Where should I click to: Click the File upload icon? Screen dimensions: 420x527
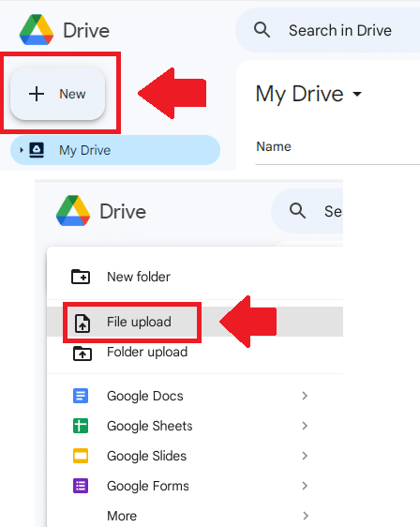82,323
